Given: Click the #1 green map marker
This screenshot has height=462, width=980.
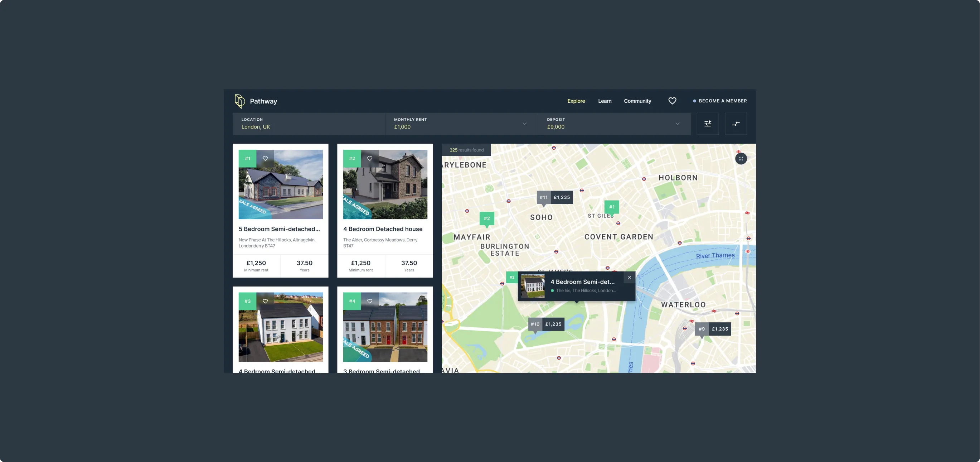Looking at the screenshot, I should pos(612,207).
